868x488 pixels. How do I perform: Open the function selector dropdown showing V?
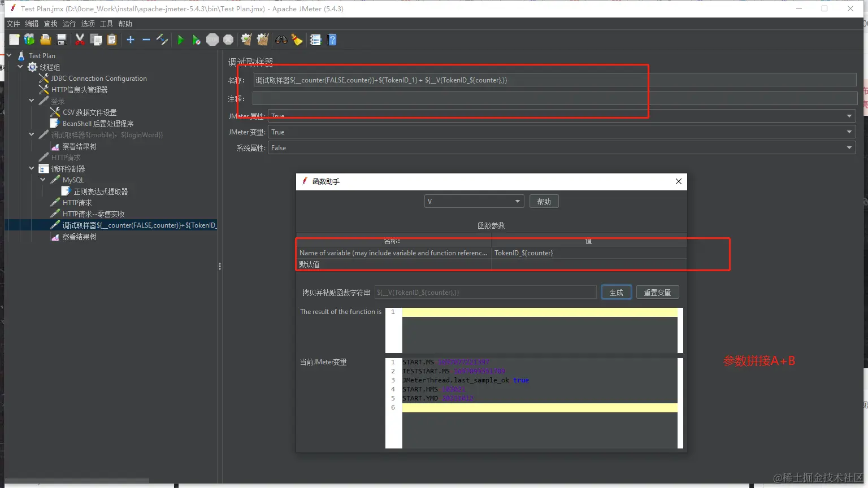click(474, 202)
